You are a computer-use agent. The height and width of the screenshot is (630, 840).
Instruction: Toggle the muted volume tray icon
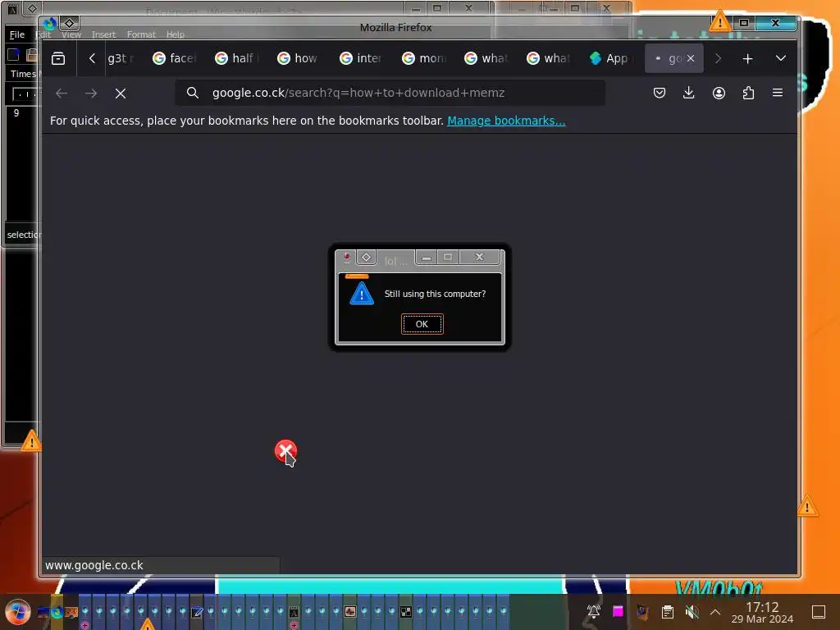(692, 611)
